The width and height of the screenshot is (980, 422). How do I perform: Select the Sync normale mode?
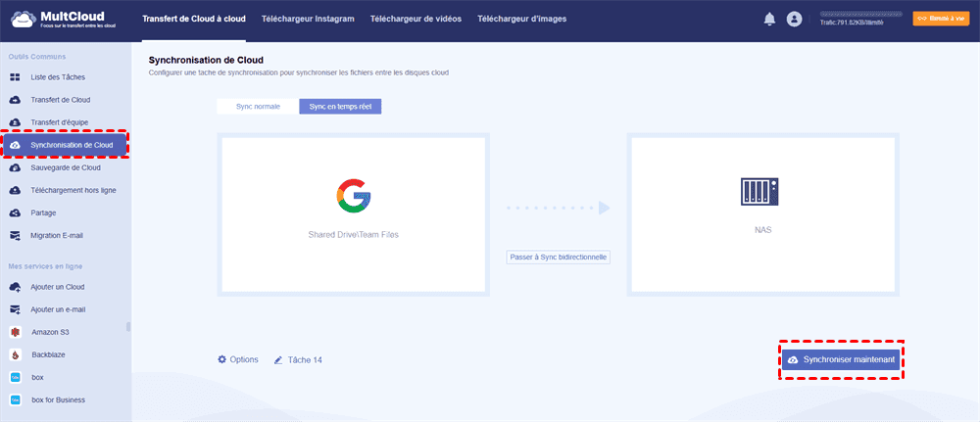[x=258, y=107]
